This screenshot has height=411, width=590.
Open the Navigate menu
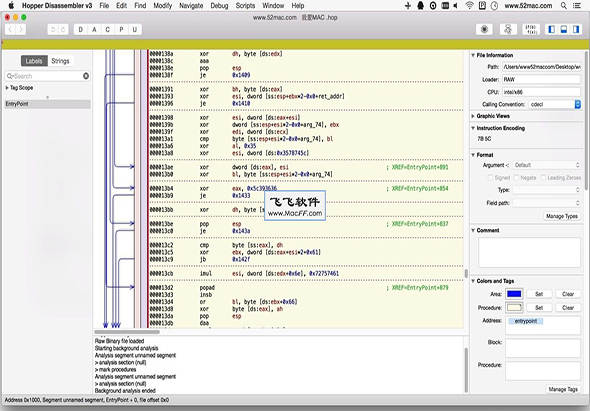[x=191, y=6]
